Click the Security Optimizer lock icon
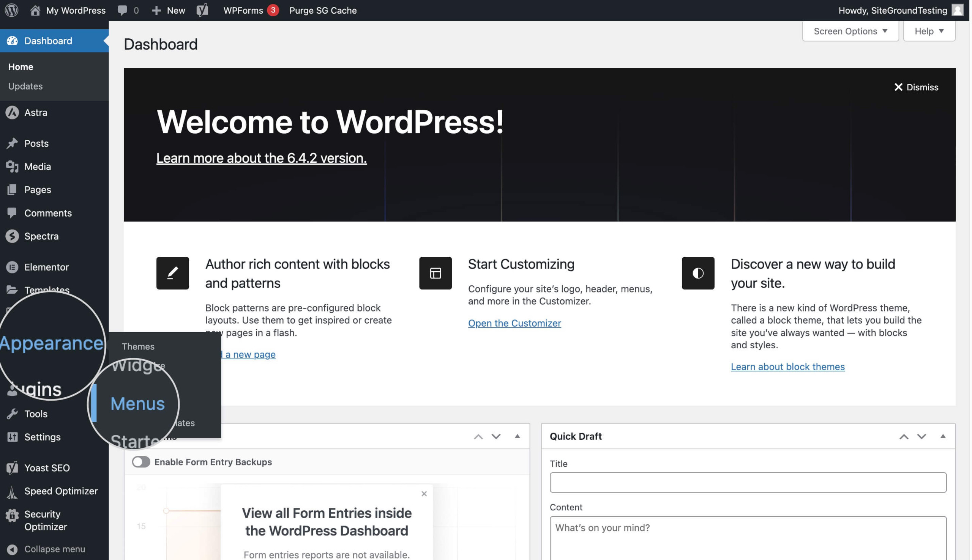This screenshot has width=972, height=560. coord(12,515)
